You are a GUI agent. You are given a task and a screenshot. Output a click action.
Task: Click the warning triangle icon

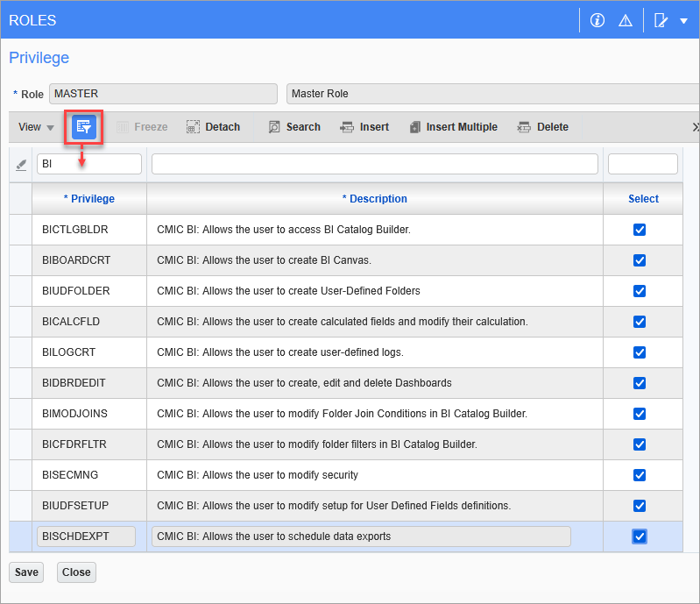tap(626, 20)
